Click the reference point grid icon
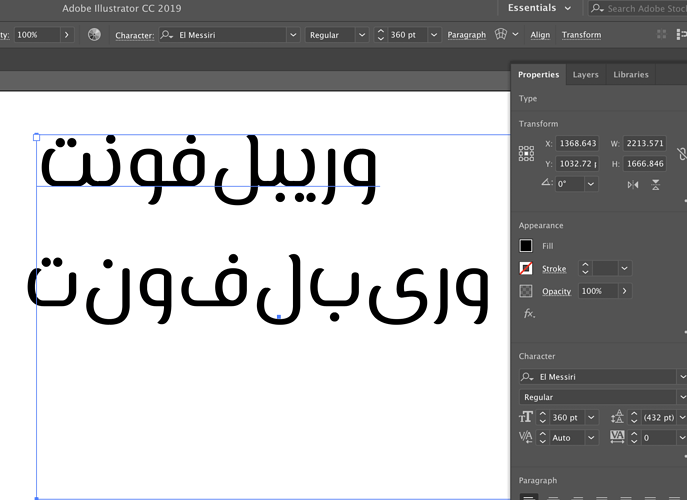Viewport: 687px width, 500px height. click(526, 153)
